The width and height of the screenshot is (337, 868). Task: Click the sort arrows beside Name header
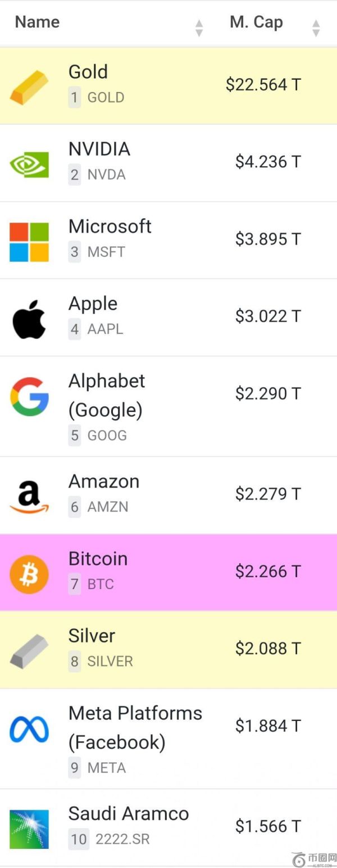pos(199,26)
